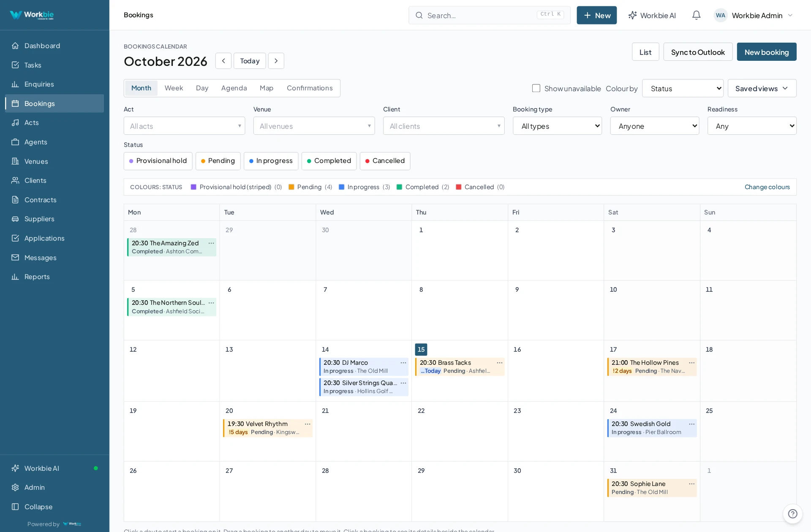This screenshot has width=811, height=532.
Task: Click the green Completed colour swatch in legend
Action: point(399,187)
